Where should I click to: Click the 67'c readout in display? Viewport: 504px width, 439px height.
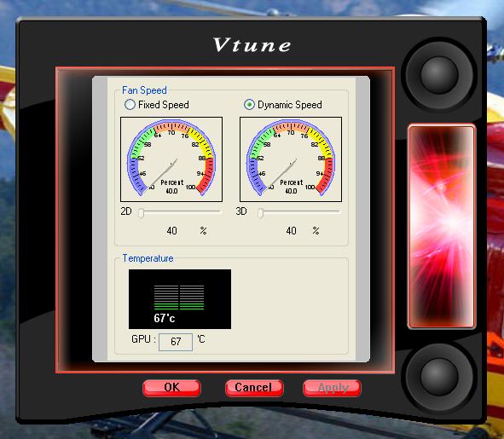click(x=165, y=318)
